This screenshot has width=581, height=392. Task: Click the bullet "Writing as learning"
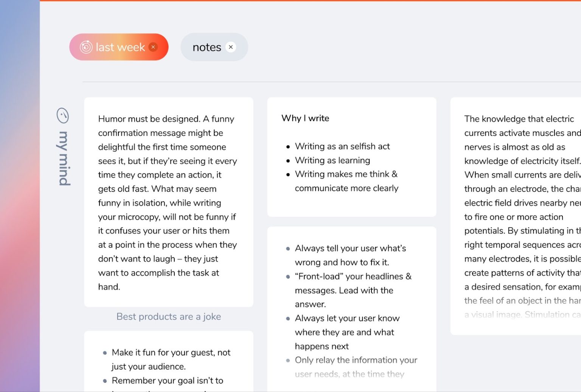332,160
